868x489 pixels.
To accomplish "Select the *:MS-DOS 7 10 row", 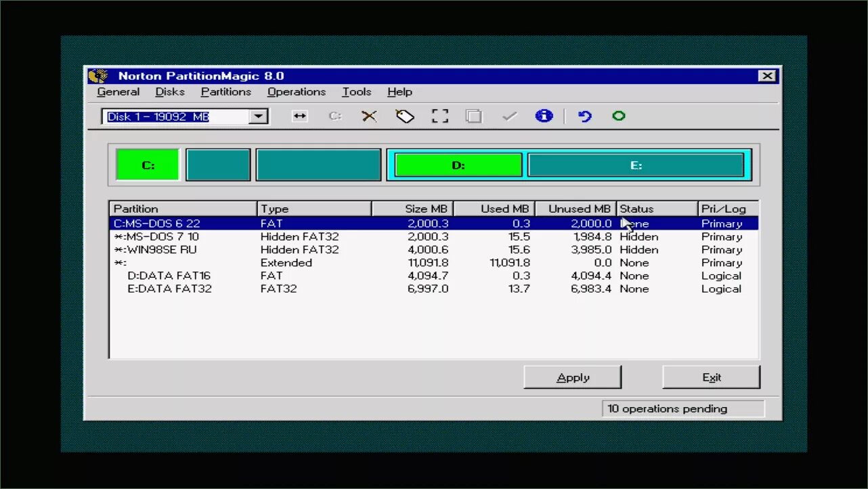I will click(x=433, y=237).
